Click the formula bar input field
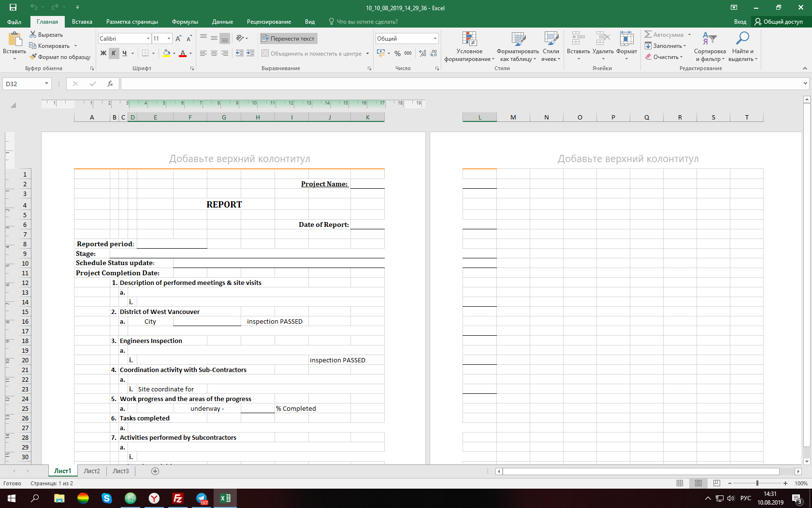Screen dimensions: 812x508 [x=461, y=84]
